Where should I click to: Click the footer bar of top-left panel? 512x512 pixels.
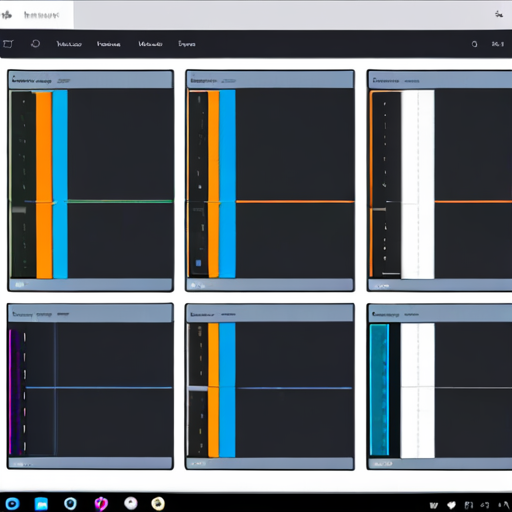click(x=90, y=285)
